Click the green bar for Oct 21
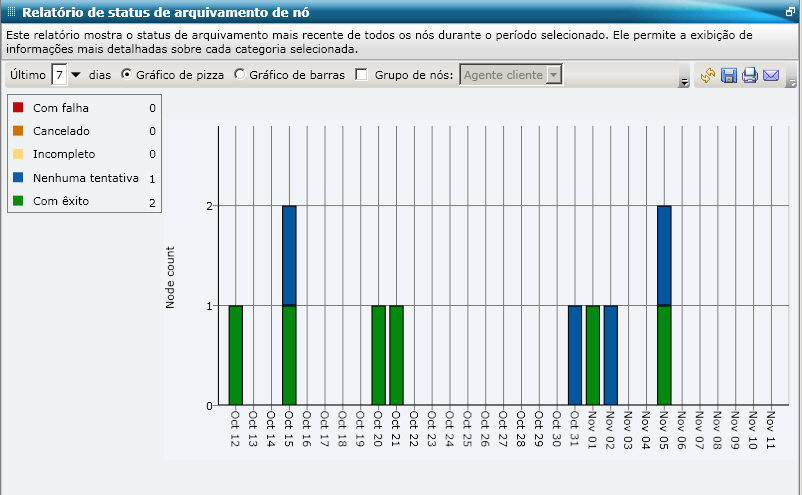The image size is (802, 495). point(396,355)
